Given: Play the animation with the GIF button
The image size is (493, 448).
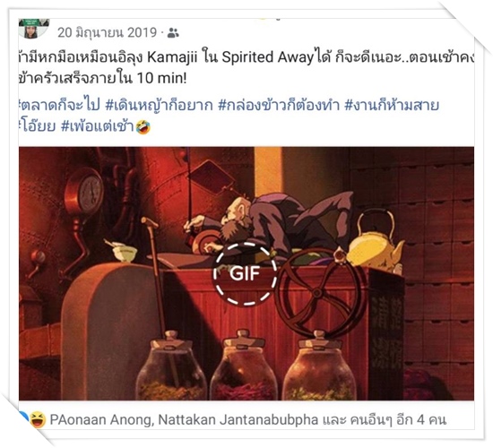Looking at the screenshot, I should [245, 273].
